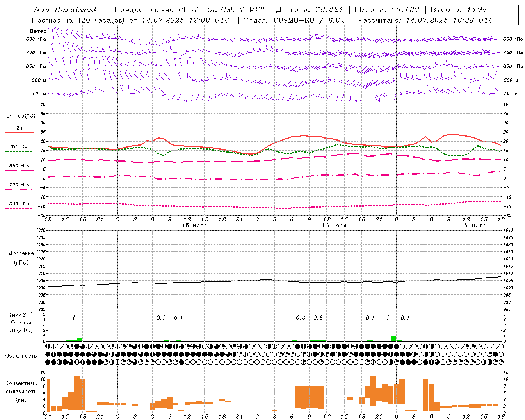Image resolution: width=525 pixels, height=420 pixels.
Task: Click the Модель COSMO-RU / 6.6км label
Action: [296, 20]
